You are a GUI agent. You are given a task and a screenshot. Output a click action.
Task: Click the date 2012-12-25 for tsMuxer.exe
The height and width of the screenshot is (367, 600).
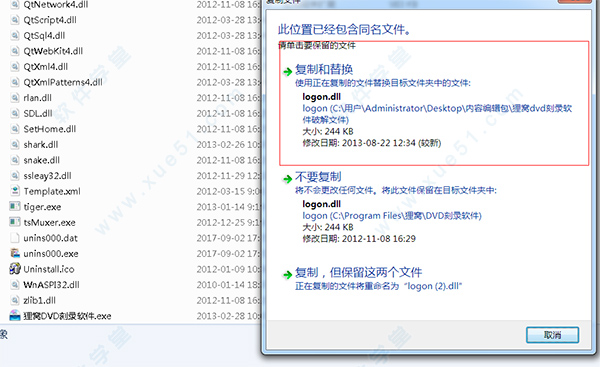coord(228,222)
